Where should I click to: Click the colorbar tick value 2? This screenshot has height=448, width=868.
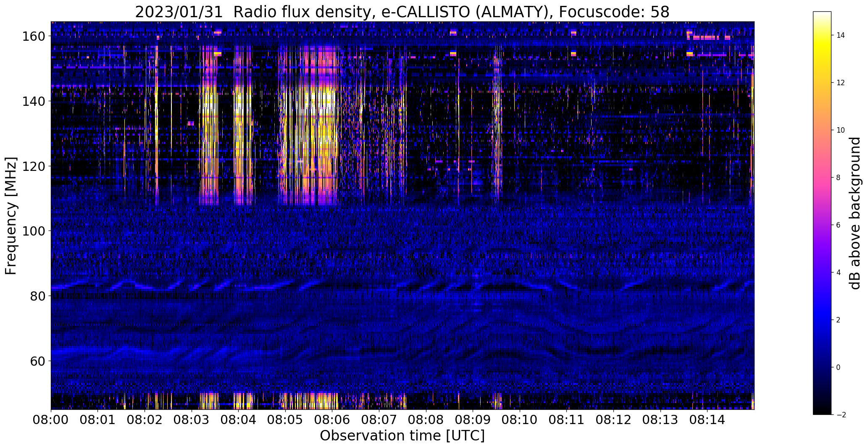839,320
